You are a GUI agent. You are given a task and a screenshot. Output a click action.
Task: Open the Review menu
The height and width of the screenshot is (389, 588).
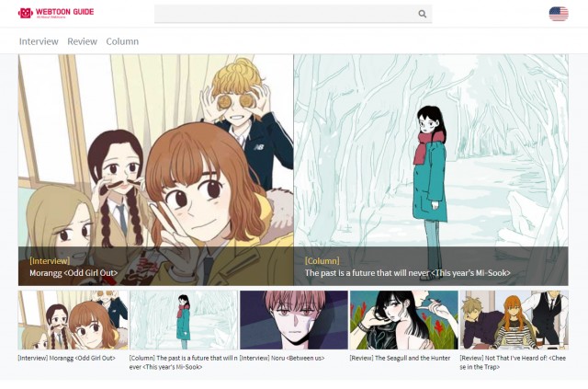point(82,41)
